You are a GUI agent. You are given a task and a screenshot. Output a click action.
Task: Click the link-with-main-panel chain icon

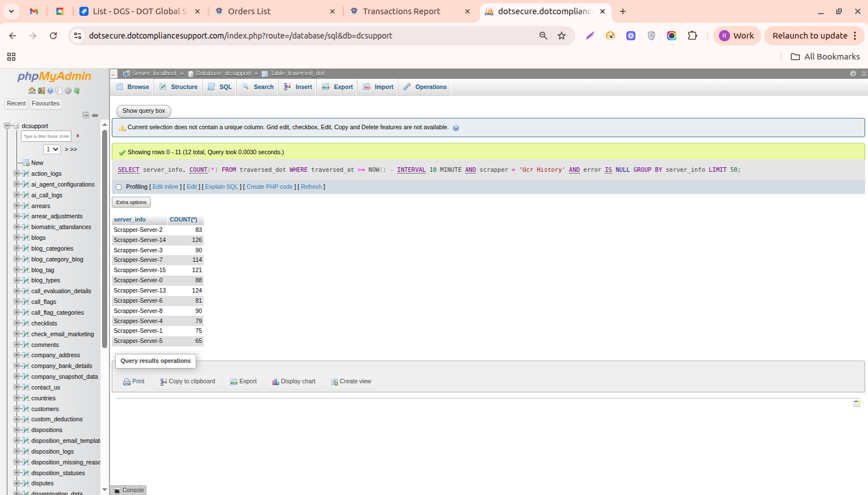click(x=95, y=115)
